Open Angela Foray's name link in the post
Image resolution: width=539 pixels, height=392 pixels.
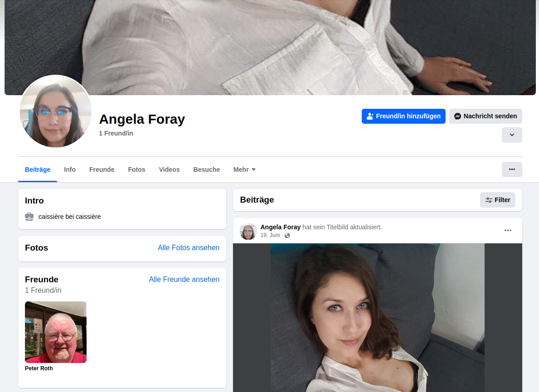point(281,227)
